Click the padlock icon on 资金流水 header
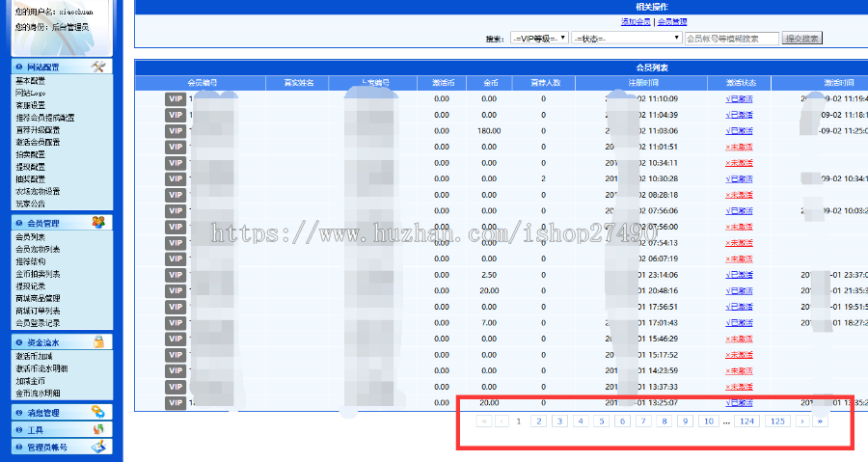Viewport: 868px width, 462px height. coord(98,342)
